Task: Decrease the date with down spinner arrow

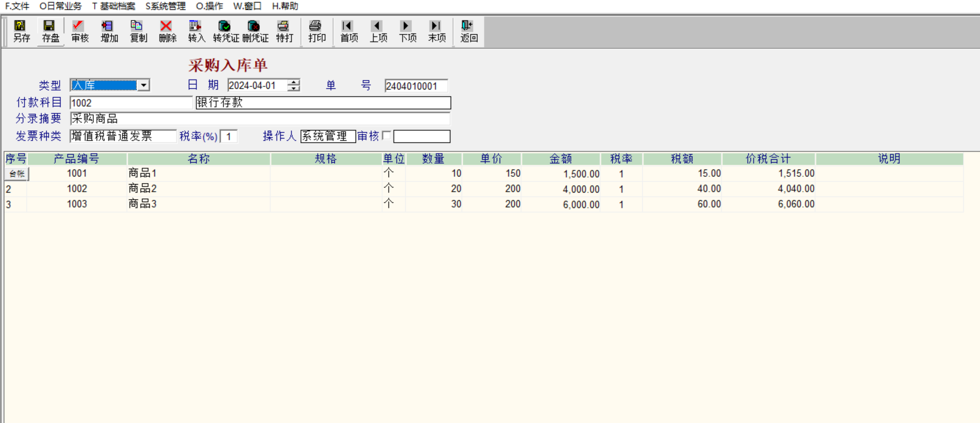Action: 294,88
